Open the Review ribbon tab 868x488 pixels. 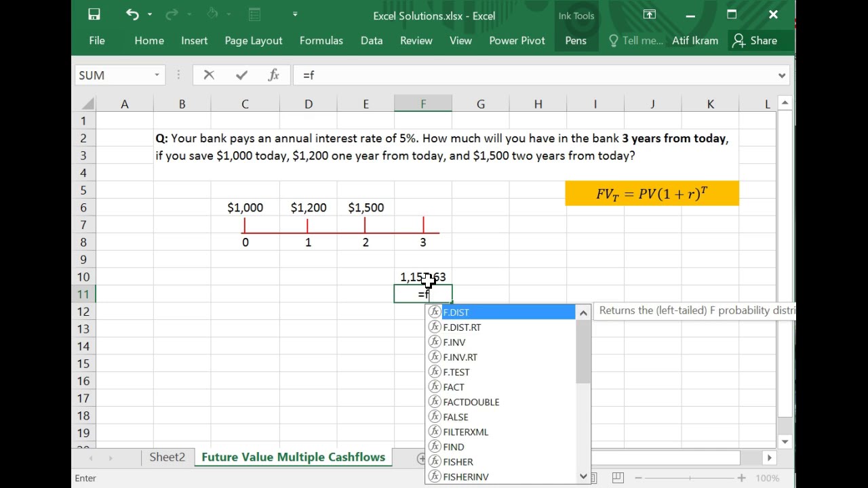416,41
